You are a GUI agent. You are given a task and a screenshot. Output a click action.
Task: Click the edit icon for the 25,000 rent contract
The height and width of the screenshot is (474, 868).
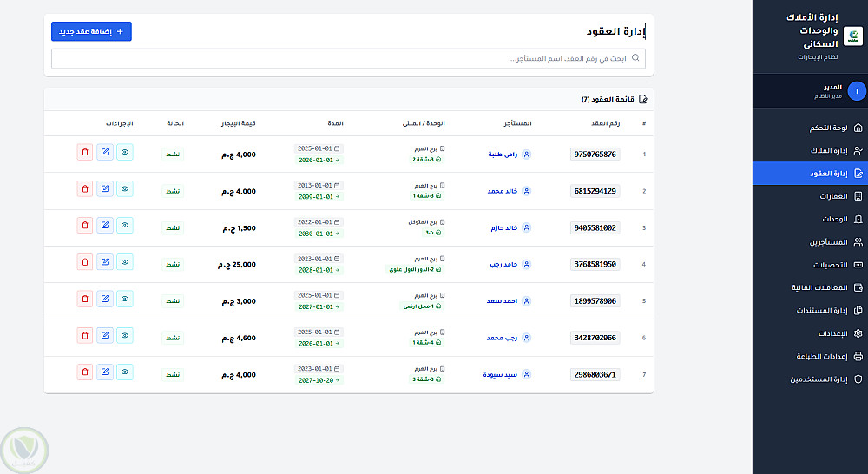105,262
